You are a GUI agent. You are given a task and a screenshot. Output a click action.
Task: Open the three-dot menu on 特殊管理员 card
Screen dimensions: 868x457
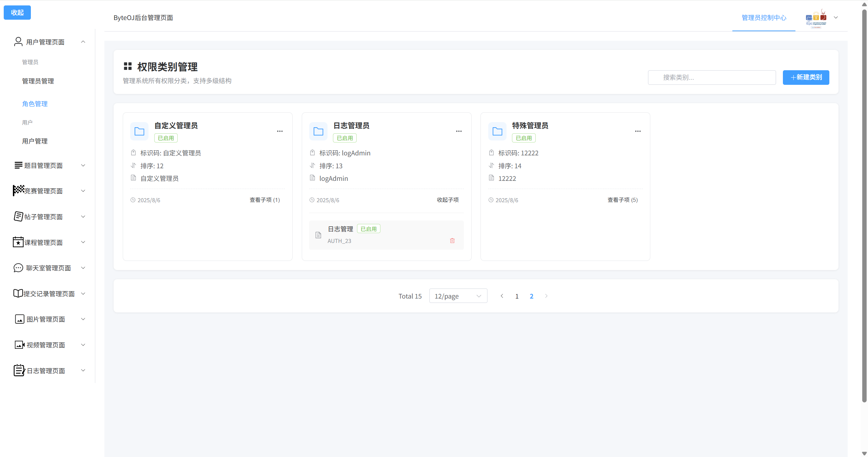click(x=638, y=131)
